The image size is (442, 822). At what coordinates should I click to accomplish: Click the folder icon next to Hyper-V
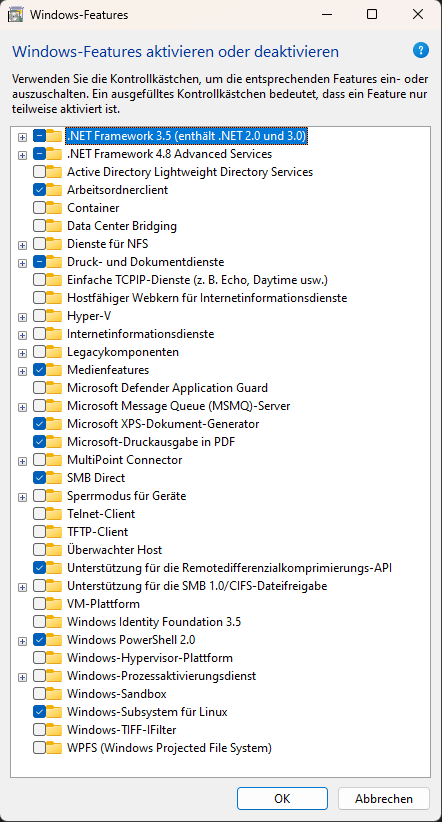click(x=54, y=316)
